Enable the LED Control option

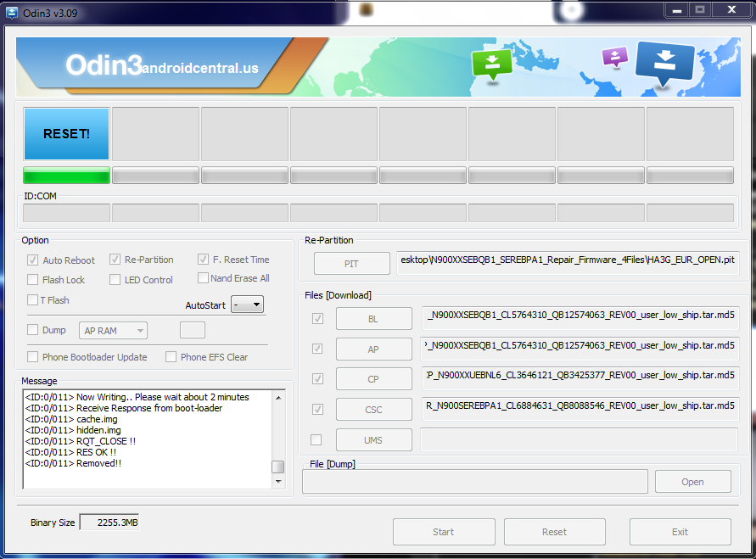click(x=115, y=280)
